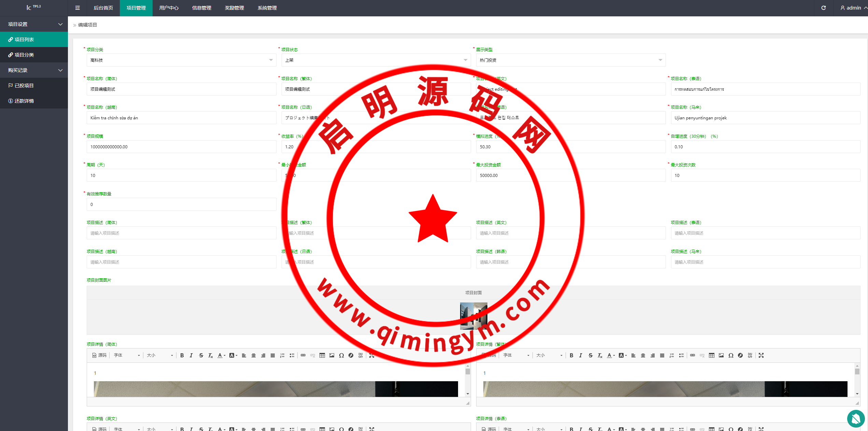The width and height of the screenshot is (868, 431).
Task: Insert a table in the 简体 details editor
Action: (x=322, y=355)
